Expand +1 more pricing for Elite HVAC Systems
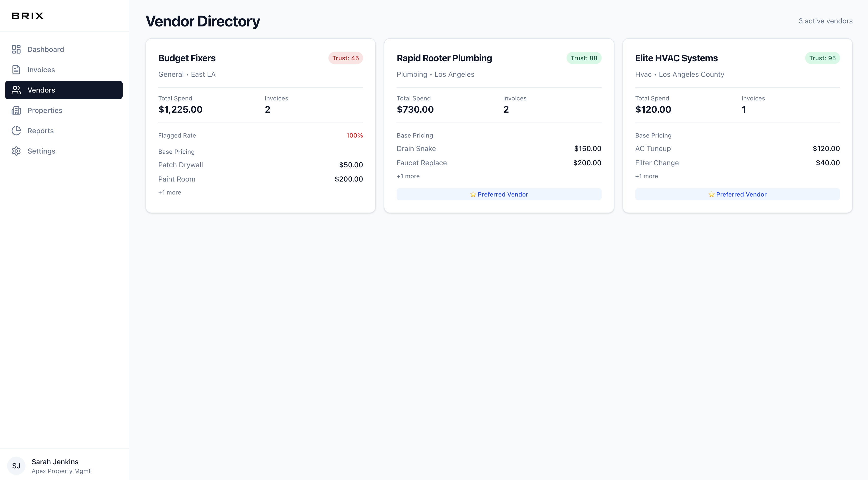 646,176
